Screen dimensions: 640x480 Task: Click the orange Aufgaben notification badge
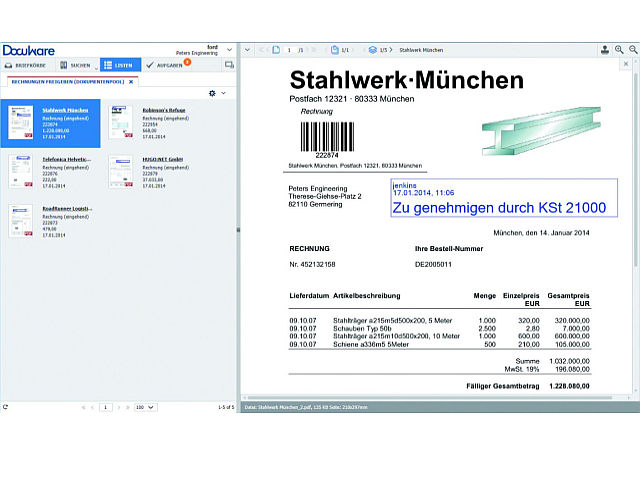[x=187, y=62]
